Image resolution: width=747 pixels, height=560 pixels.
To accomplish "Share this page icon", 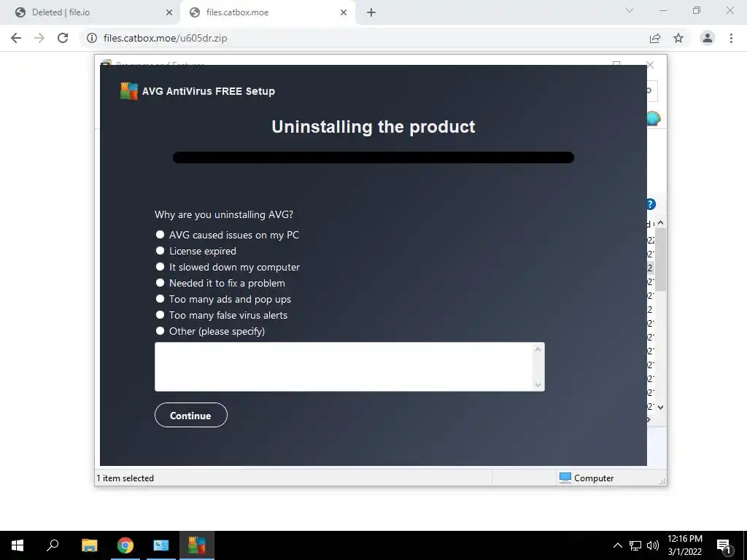I will [x=655, y=38].
